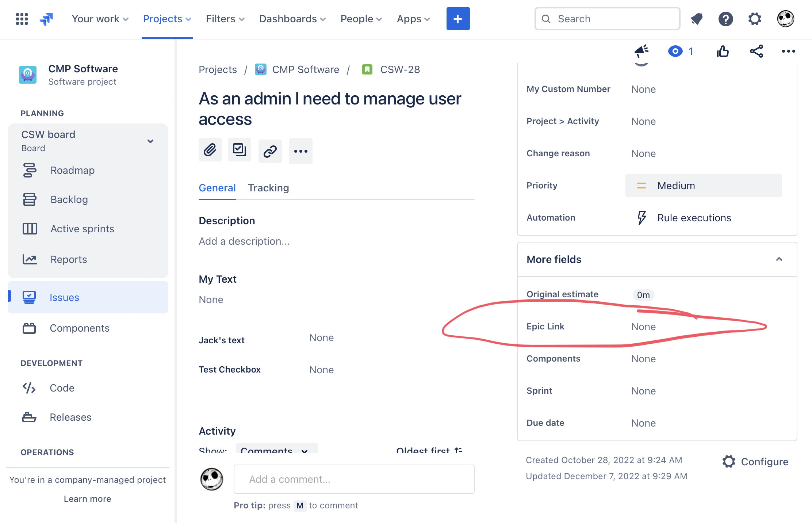Click the Learn more link
Viewport: 812px width, 523px height.
[x=87, y=499]
